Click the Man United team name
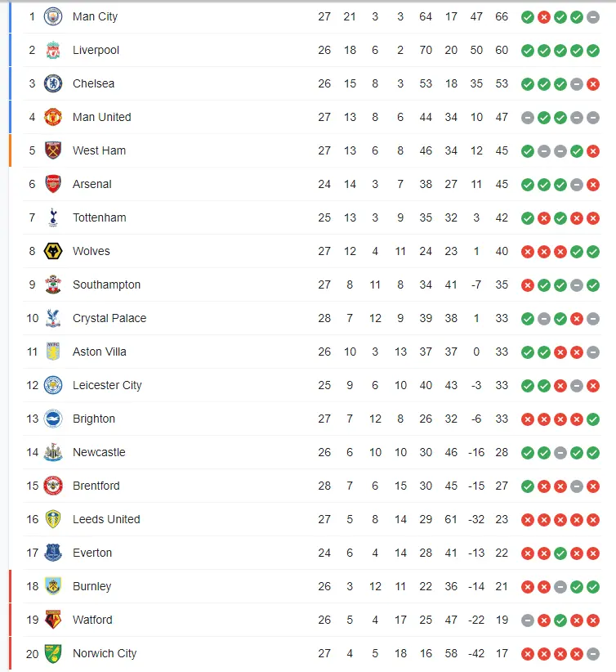Screen dimensions: 616x672 101,117
